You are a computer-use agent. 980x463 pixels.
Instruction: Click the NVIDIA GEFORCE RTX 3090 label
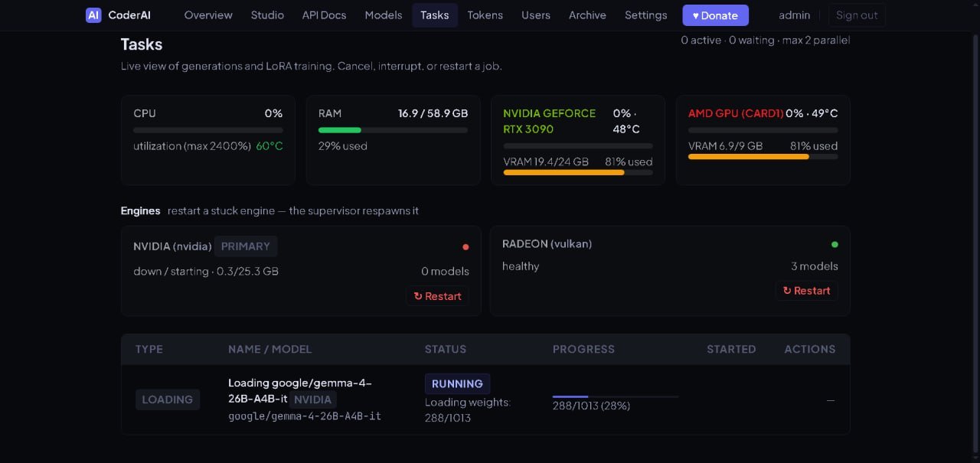click(549, 121)
